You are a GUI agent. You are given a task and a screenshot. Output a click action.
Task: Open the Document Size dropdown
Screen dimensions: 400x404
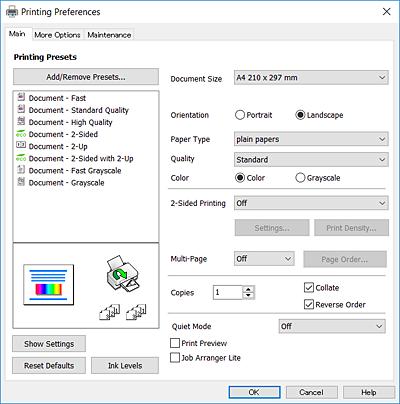pyautogui.click(x=311, y=78)
